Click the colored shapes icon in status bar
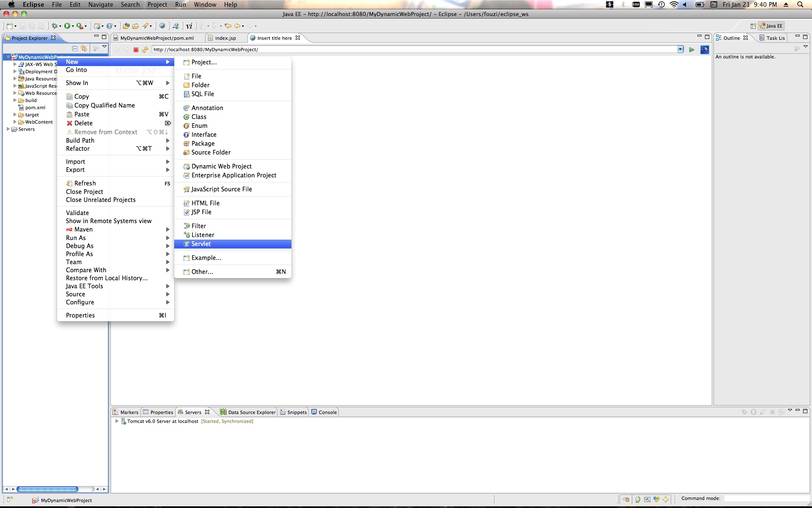Image resolution: width=812 pixels, height=508 pixels. (656, 500)
